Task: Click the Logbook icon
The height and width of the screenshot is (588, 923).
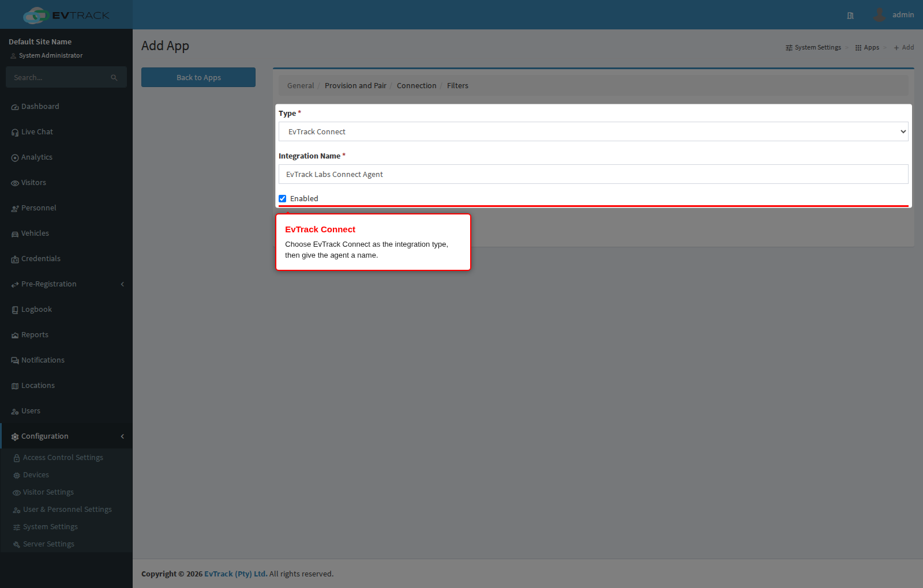Action: coord(15,310)
